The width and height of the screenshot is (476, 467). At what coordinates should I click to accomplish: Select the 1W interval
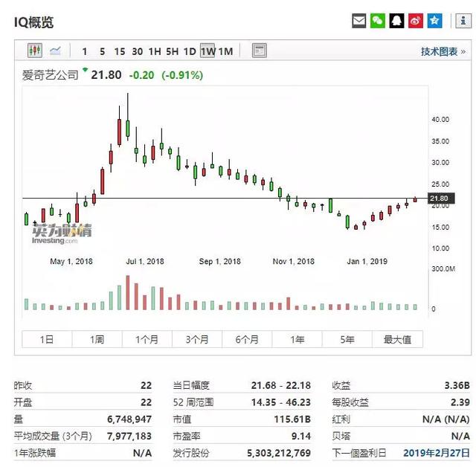[208, 51]
